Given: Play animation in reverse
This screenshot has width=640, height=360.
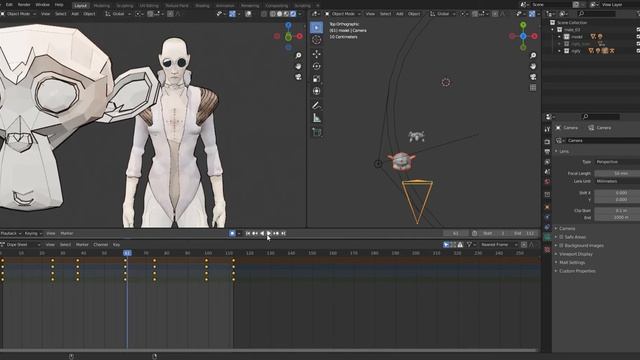Looking at the screenshot, I should (x=262, y=233).
